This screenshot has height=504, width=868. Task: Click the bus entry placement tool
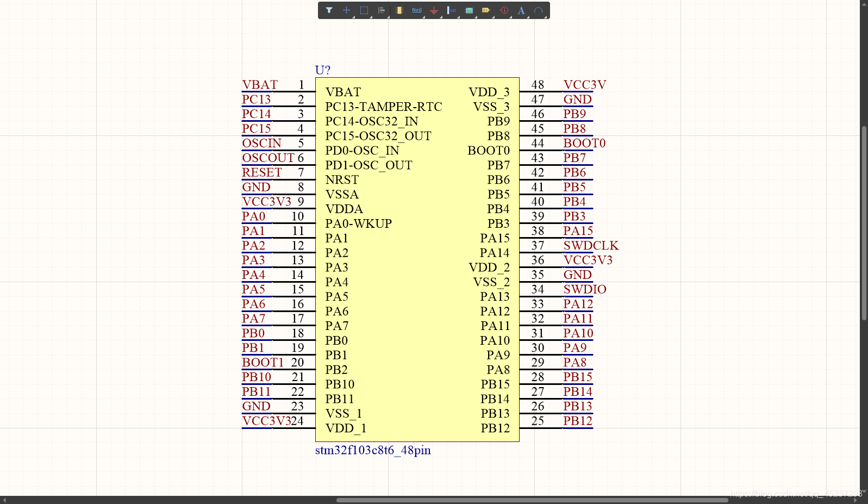click(451, 10)
